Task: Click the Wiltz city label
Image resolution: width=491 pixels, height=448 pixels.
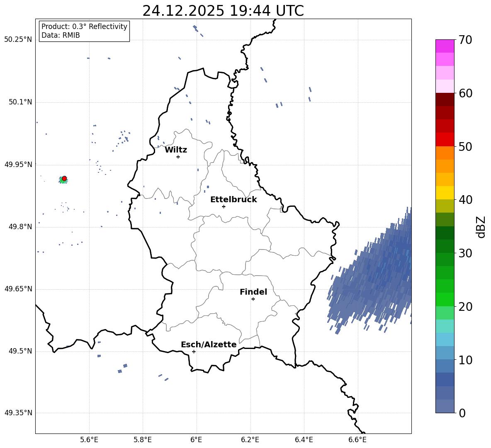Action: pyautogui.click(x=176, y=150)
